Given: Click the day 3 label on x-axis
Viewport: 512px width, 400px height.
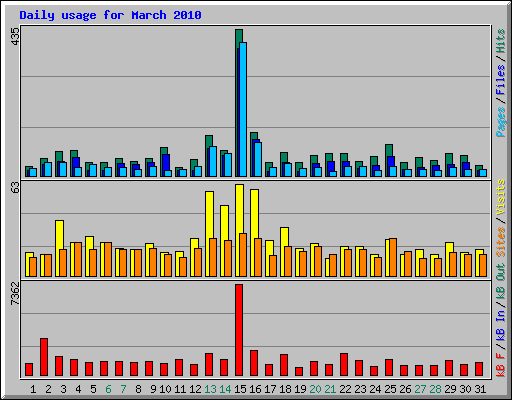Looking at the screenshot, I should 63,389.
